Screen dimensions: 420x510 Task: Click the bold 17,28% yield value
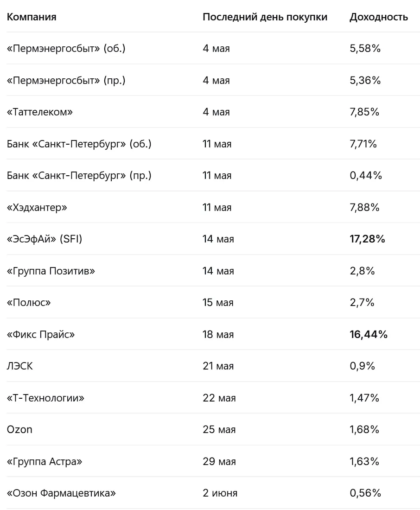tap(367, 239)
